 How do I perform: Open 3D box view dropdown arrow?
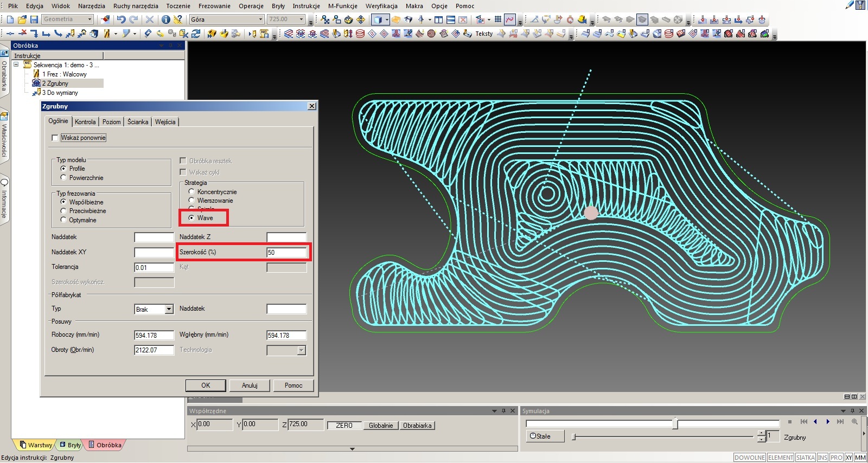(386, 20)
